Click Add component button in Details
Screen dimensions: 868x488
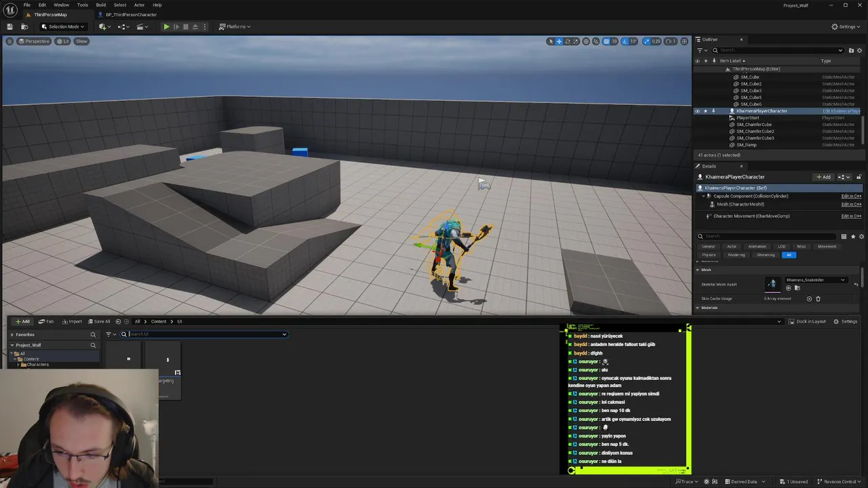823,177
